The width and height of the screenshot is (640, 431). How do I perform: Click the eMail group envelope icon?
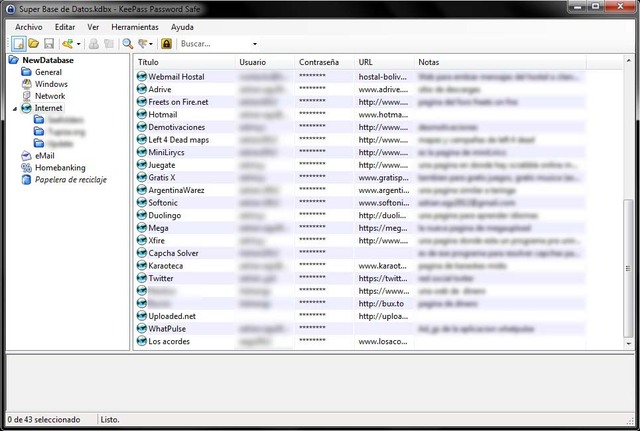point(27,156)
